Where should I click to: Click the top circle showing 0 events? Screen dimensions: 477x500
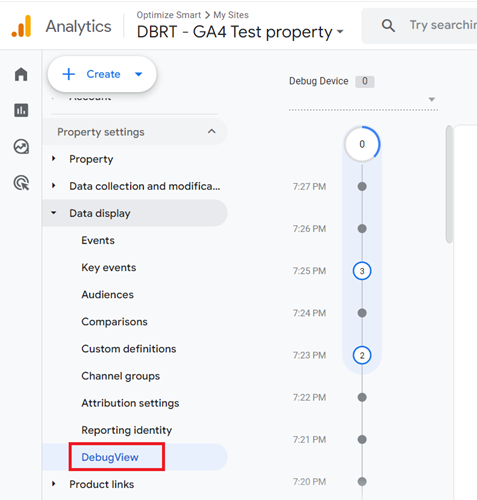(362, 144)
